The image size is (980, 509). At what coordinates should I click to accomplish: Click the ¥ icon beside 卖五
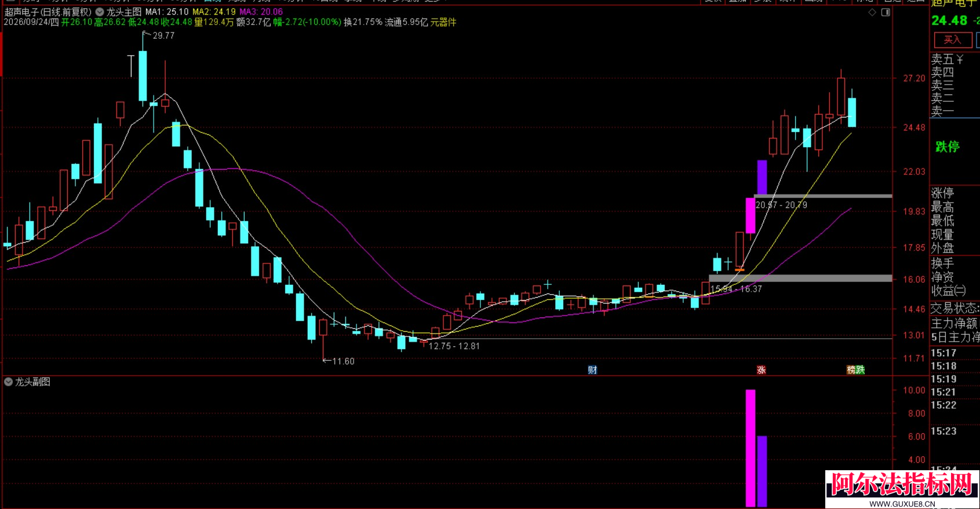pyautogui.click(x=960, y=60)
